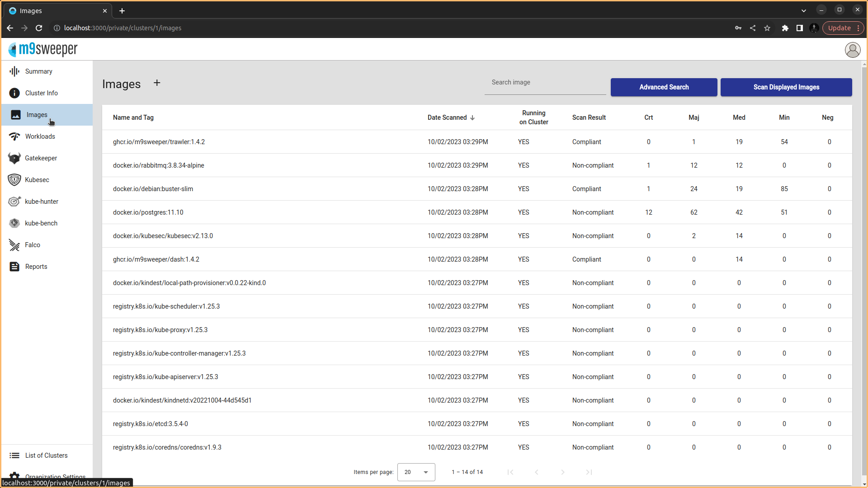
Task: Sort by Date Scanned column arrow
Action: pos(472,118)
